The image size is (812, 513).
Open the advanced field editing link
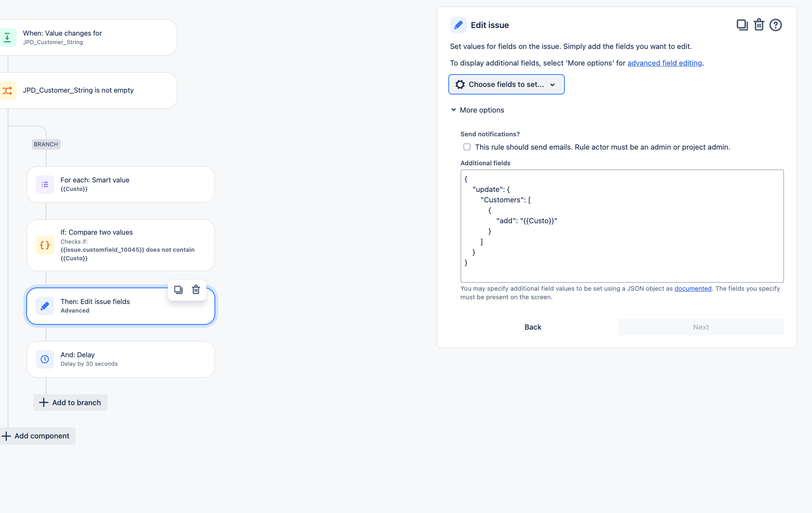(665, 63)
